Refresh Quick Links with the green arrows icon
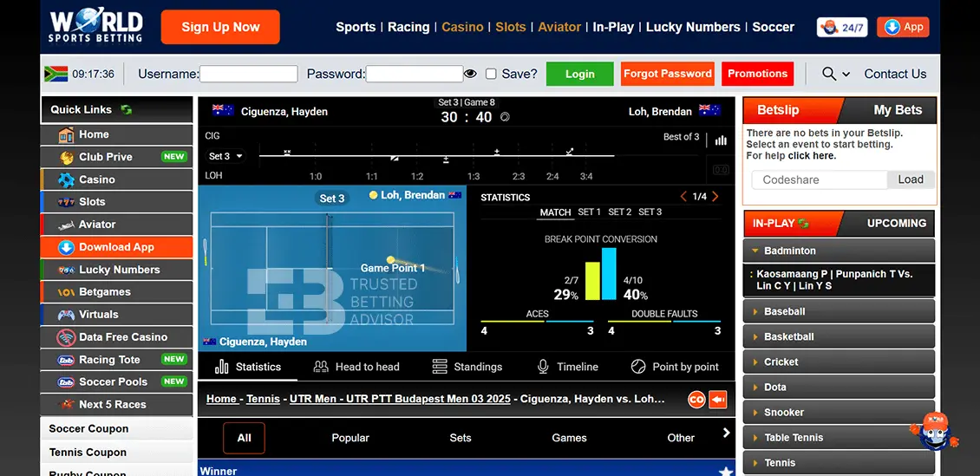Screen dimensions: 980x476 pyautogui.click(x=127, y=109)
